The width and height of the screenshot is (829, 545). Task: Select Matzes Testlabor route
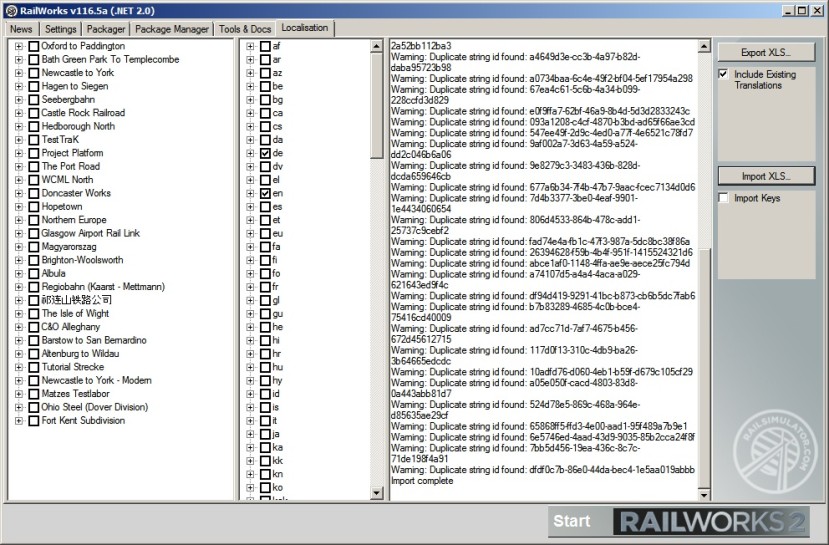click(75, 394)
